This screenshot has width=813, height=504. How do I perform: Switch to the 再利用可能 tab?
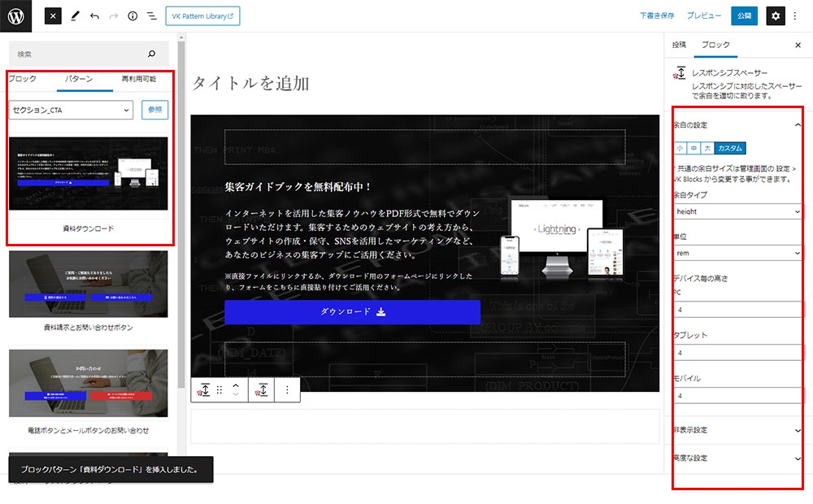[138, 79]
